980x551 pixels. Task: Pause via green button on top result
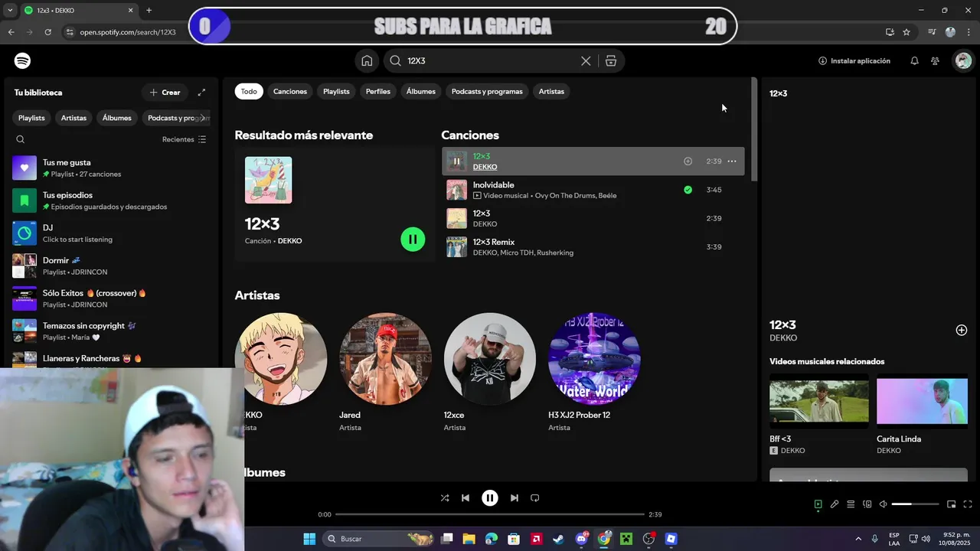(x=413, y=240)
